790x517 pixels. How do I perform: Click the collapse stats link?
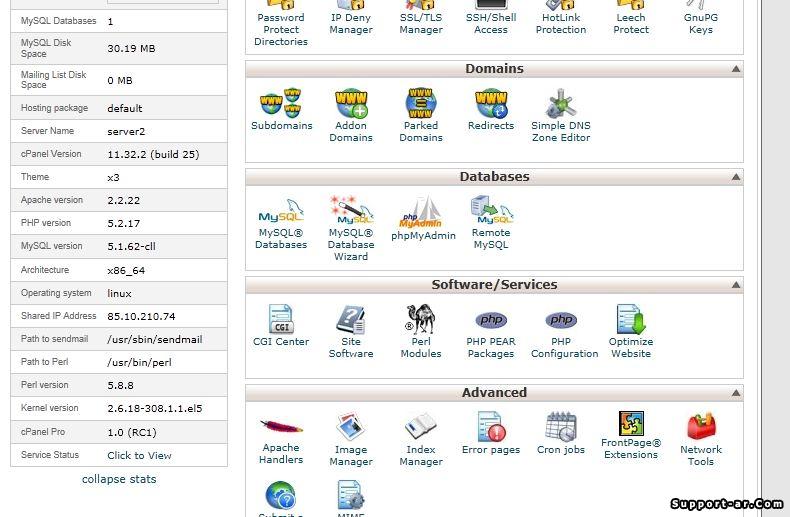pyautogui.click(x=119, y=479)
